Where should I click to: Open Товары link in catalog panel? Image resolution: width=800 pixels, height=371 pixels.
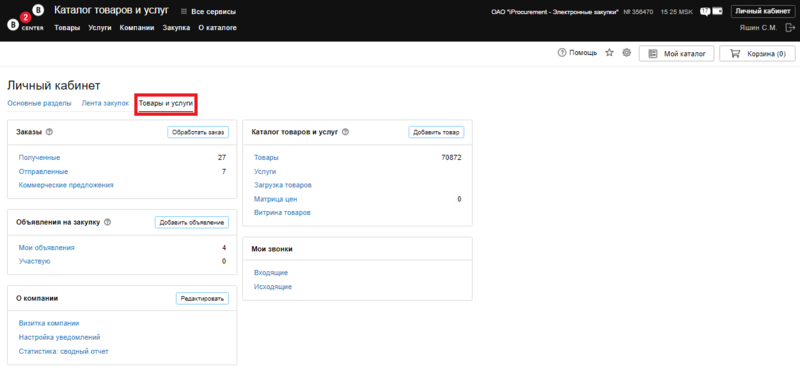[x=266, y=158]
